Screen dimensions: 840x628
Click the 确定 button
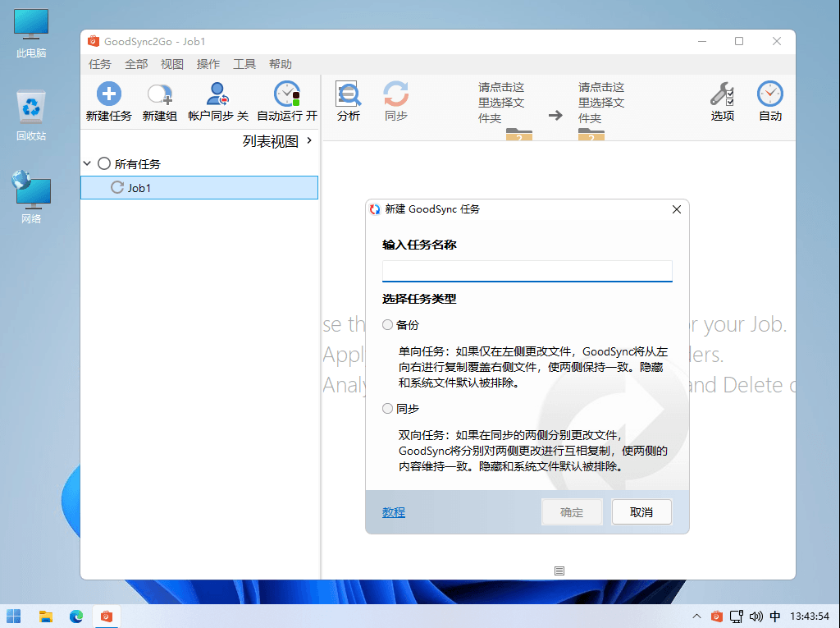572,512
